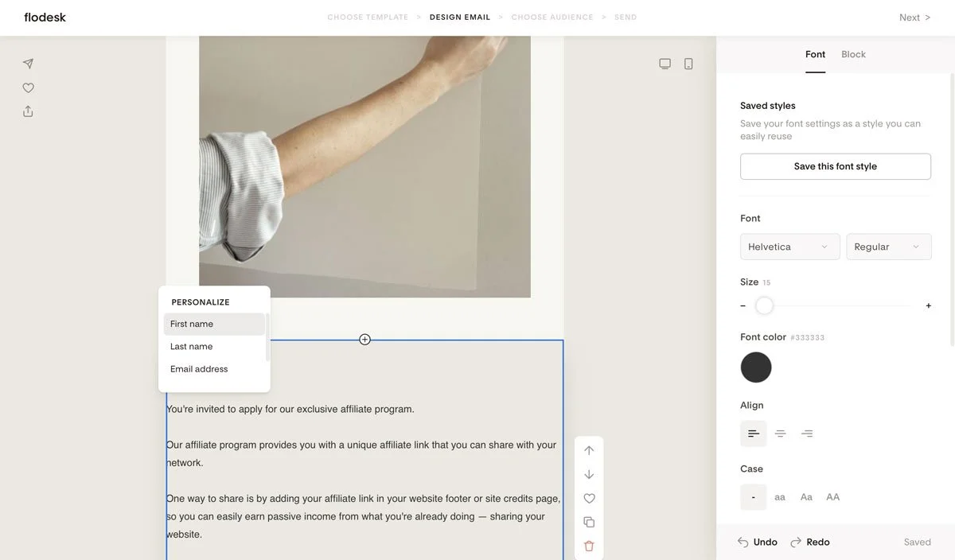Switch to the Block tab

tap(853, 54)
